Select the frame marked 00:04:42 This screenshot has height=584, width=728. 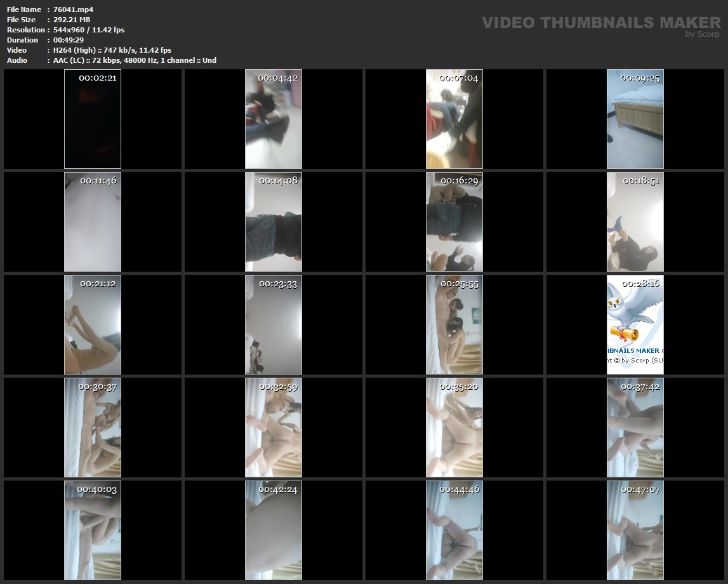[274, 119]
